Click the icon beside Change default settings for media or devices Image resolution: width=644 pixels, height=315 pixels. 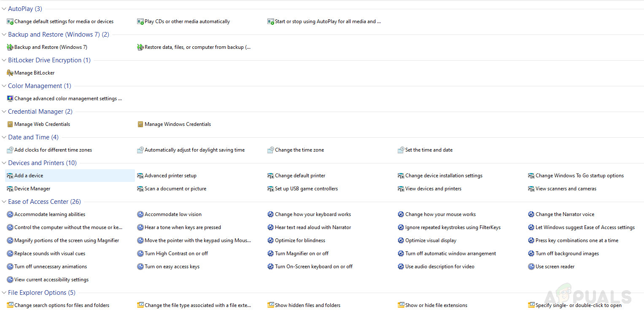click(10, 21)
